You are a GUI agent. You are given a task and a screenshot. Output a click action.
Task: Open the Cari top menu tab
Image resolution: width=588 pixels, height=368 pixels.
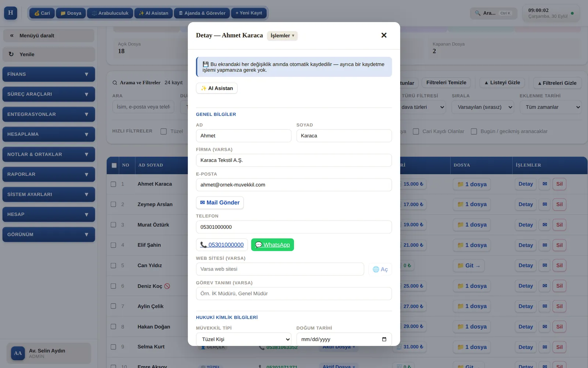[x=42, y=13]
